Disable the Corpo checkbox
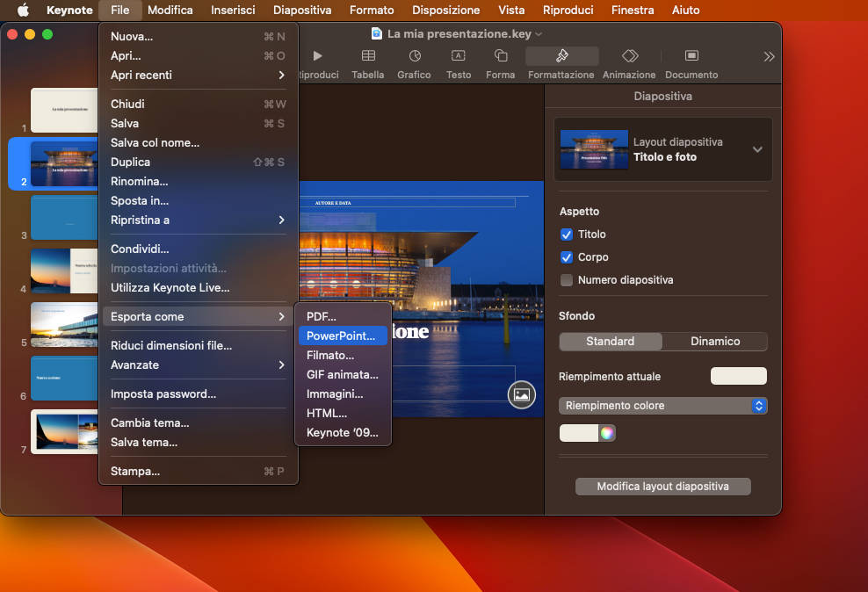 pos(567,257)
